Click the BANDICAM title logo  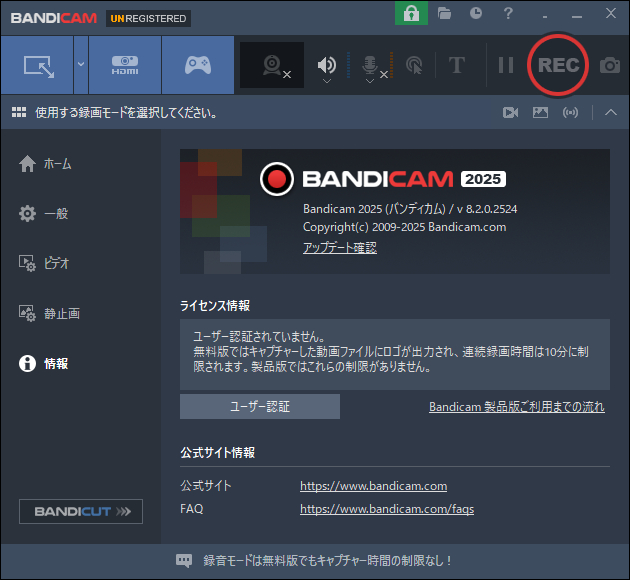coord(54,18)
